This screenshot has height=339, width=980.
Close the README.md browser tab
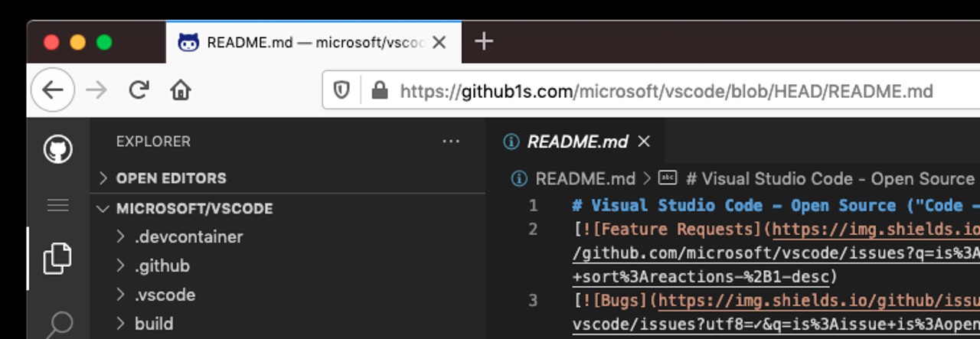pyautogui.click(x=439, y=42)
